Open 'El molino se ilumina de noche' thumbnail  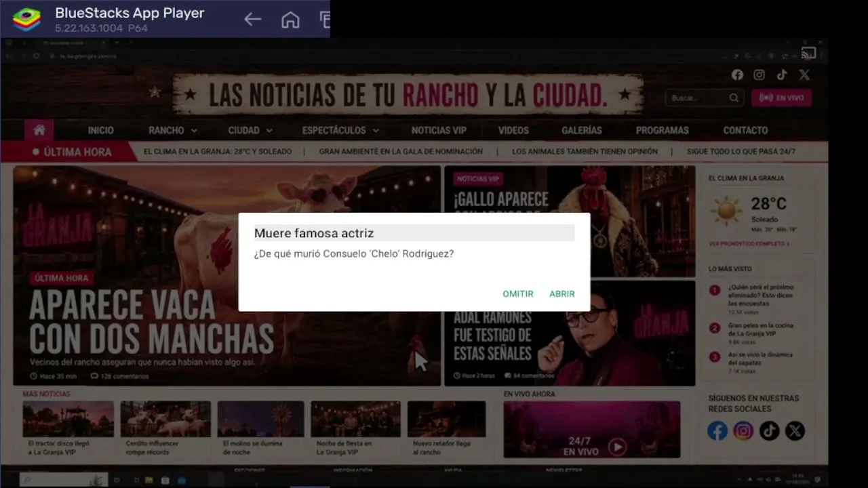(x=260, y=419)
